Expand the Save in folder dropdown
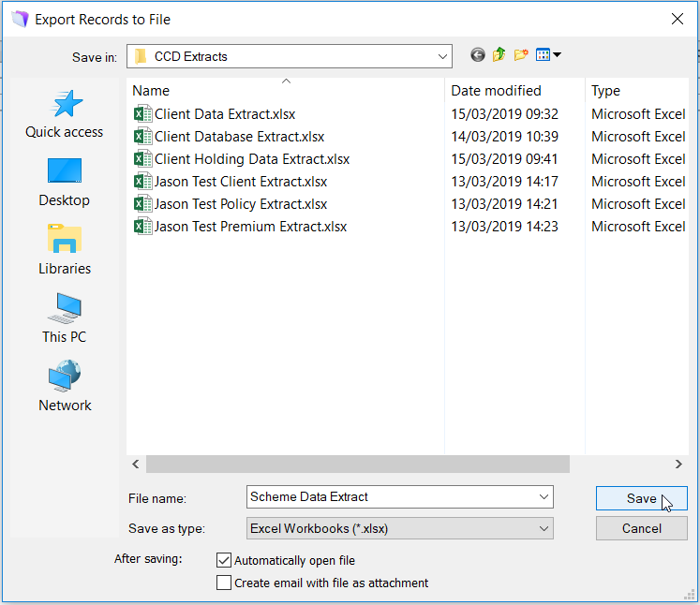This screenshot has height=605, width=700. (x=442, y=56)
